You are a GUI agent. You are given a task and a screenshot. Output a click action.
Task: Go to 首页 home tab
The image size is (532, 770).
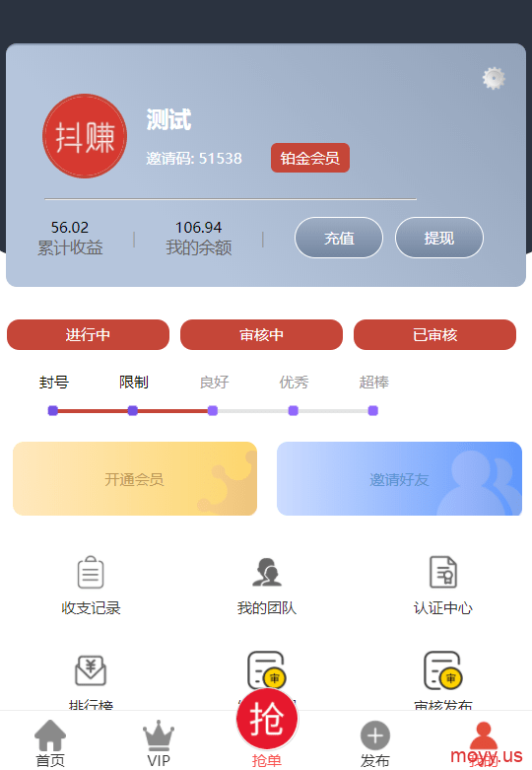click(x=50, y=743)
